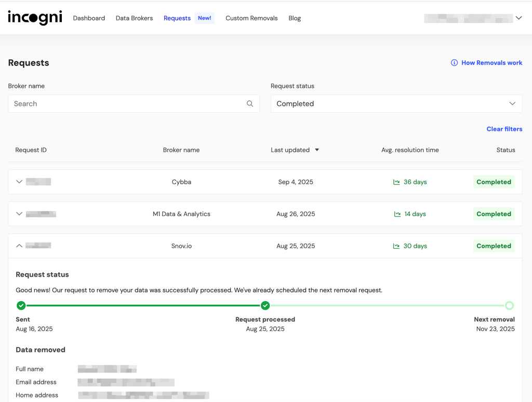
Task: Click the Request processed green checkmark step
Action: point(265,306)
